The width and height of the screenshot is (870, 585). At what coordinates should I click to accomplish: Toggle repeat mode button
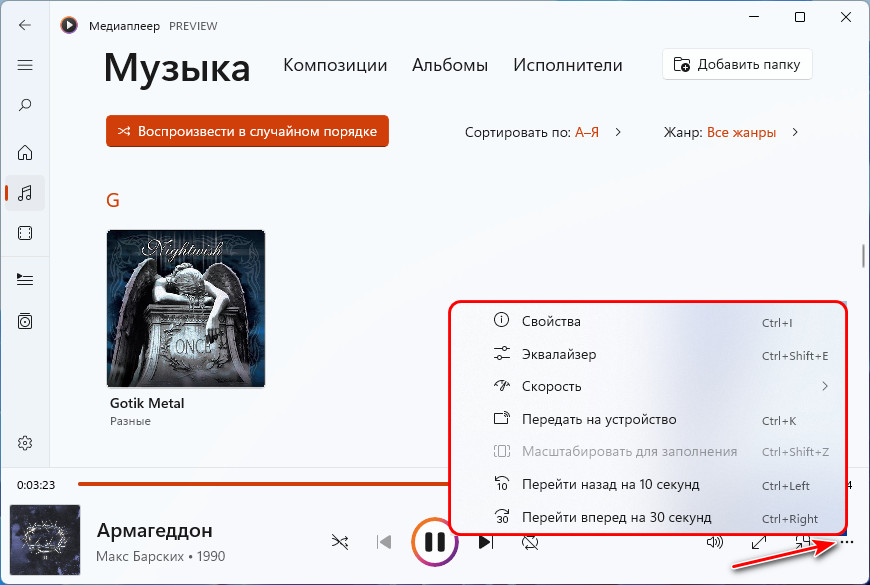[x=530, y=542]
